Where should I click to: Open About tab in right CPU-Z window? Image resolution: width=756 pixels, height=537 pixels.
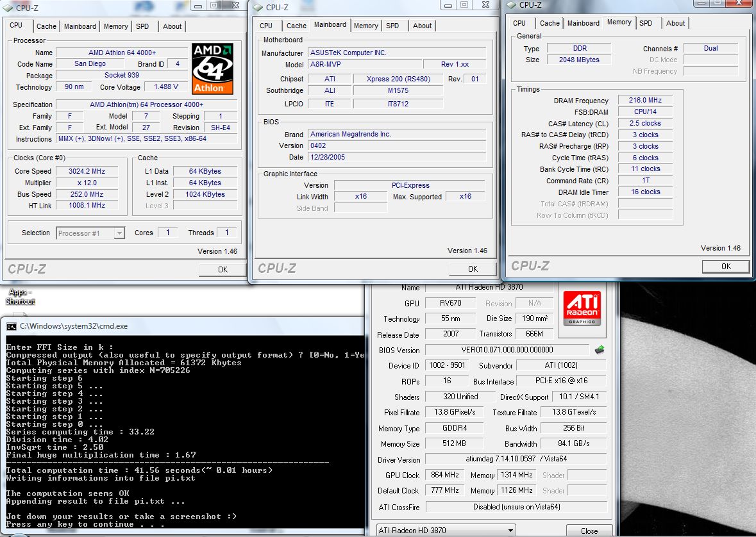675,23
